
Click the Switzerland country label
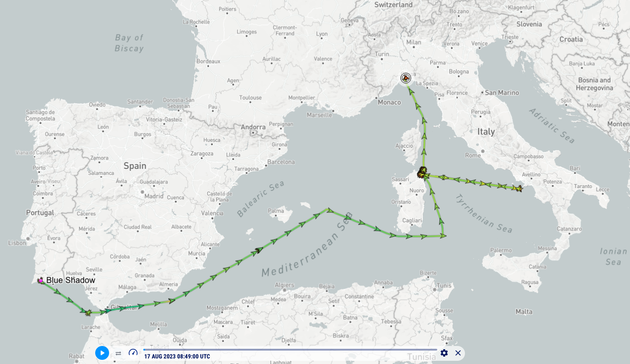tap(393, 5)
